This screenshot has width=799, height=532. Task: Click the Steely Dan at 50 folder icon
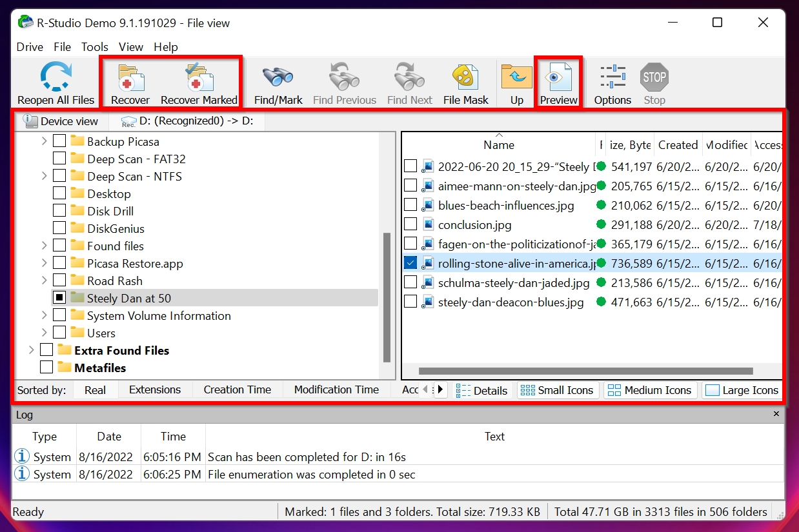tap(77, 298)
